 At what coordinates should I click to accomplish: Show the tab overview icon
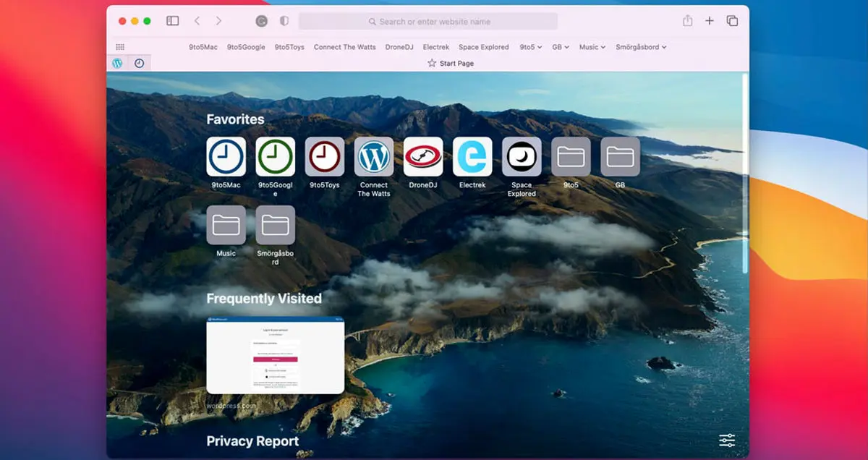(x=732, y=21)
